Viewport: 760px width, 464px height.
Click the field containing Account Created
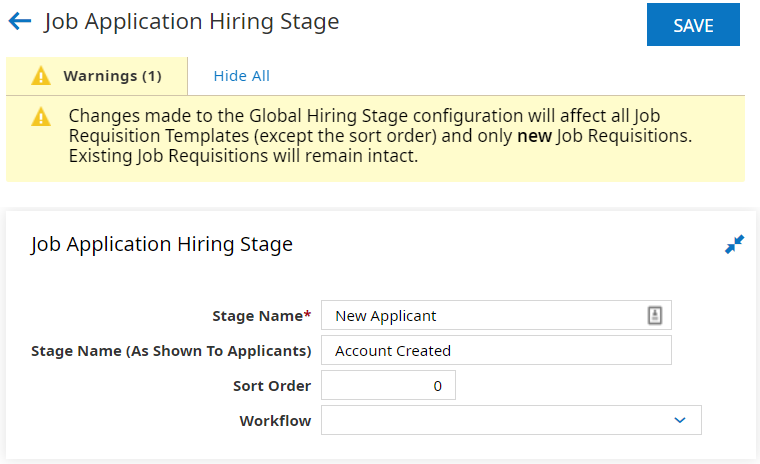click(496, 351)
